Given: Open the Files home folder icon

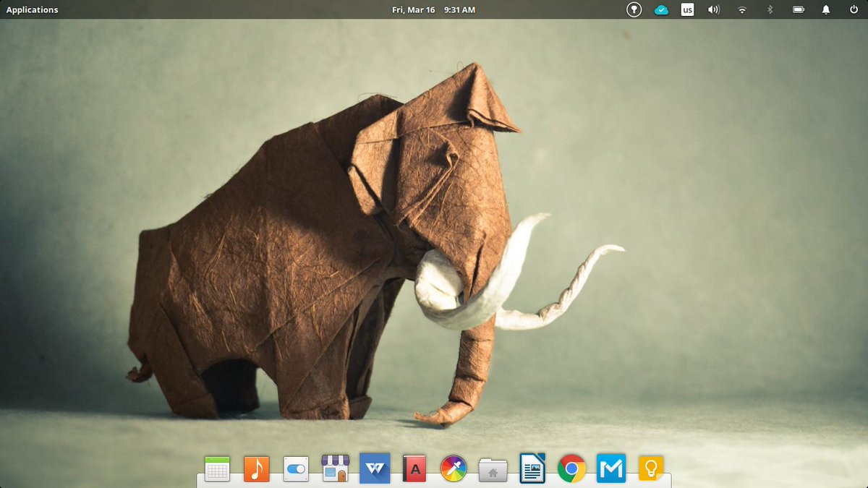Looking at the screenshot, I should (493, 470).
